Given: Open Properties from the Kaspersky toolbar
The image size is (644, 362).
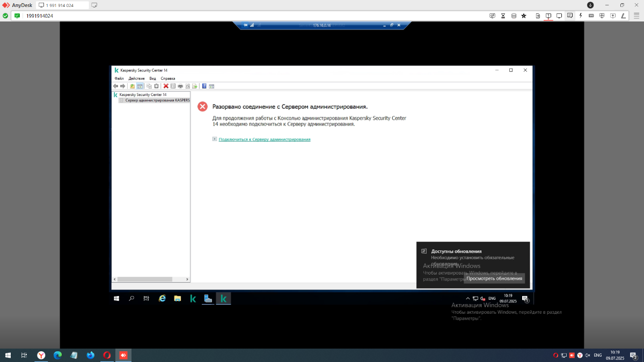Looking at the screenshot, I should click(x=173, y=86).
